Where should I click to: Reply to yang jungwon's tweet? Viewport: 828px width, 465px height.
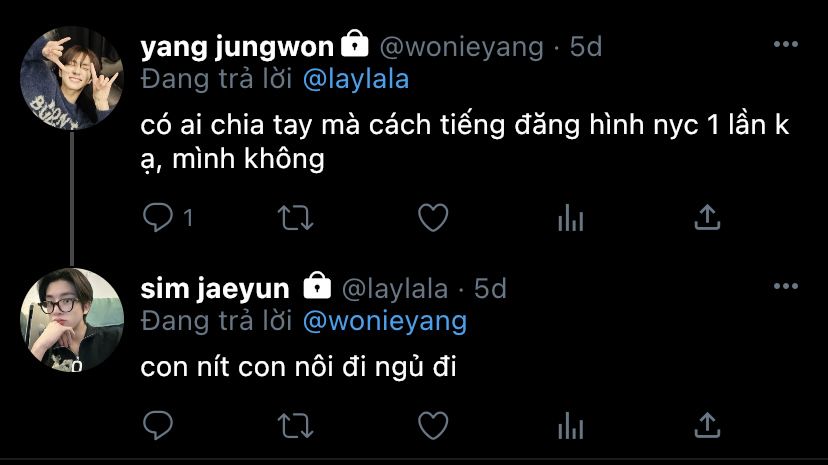(158, 217)
